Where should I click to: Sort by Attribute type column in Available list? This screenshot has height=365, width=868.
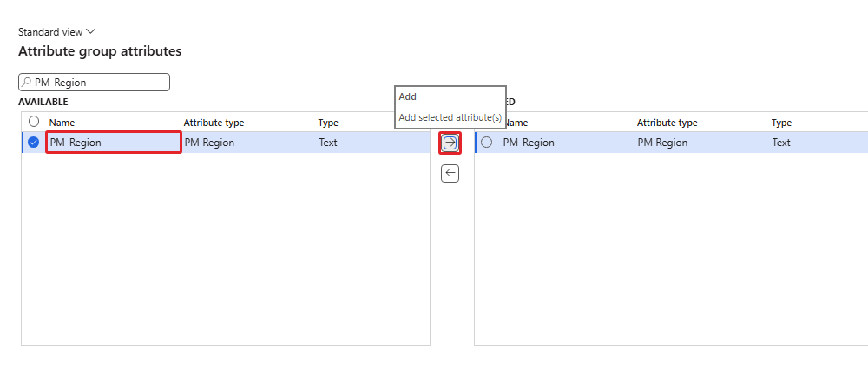214,123
